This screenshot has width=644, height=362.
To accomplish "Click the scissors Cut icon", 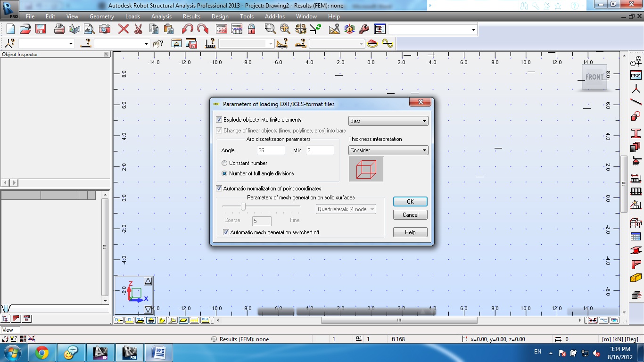I will click(138, 29).
